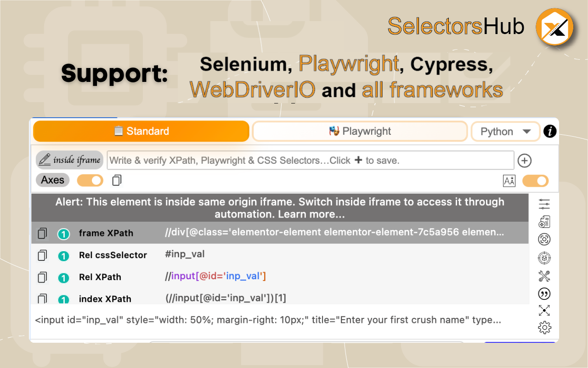The image size is (588, 368).
Task: Select the page object generation document icon
Action: [x=544, y=221]
